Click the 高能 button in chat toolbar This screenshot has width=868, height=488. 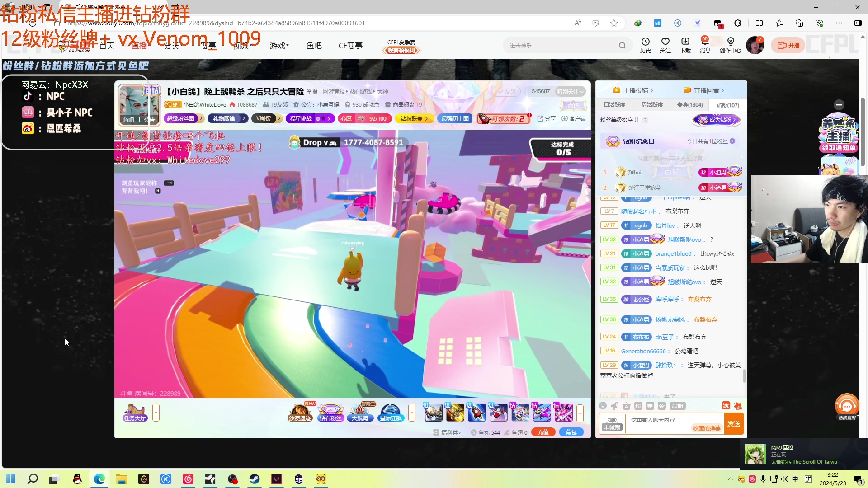point(677,406)
